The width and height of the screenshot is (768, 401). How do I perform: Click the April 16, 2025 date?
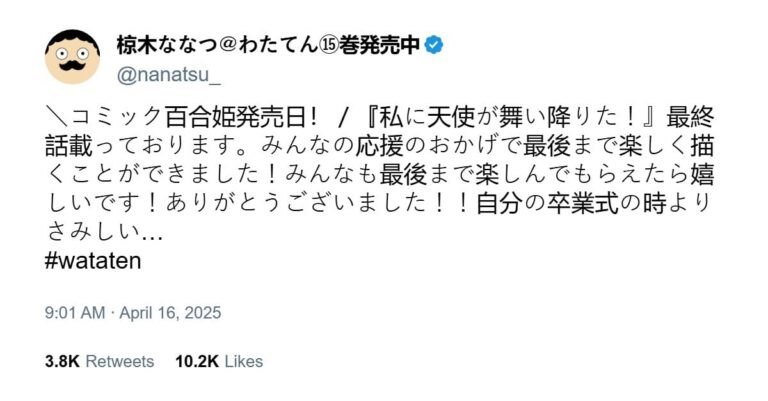click(170, 312)
